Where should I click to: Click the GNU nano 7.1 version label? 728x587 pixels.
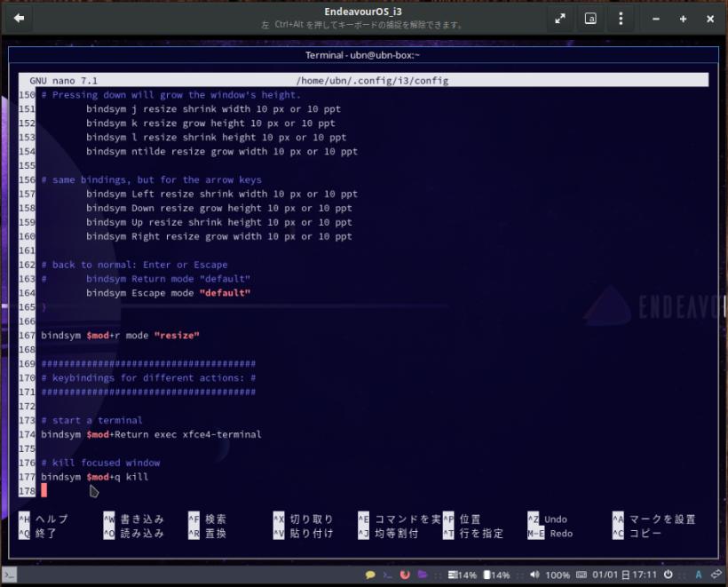64,80
